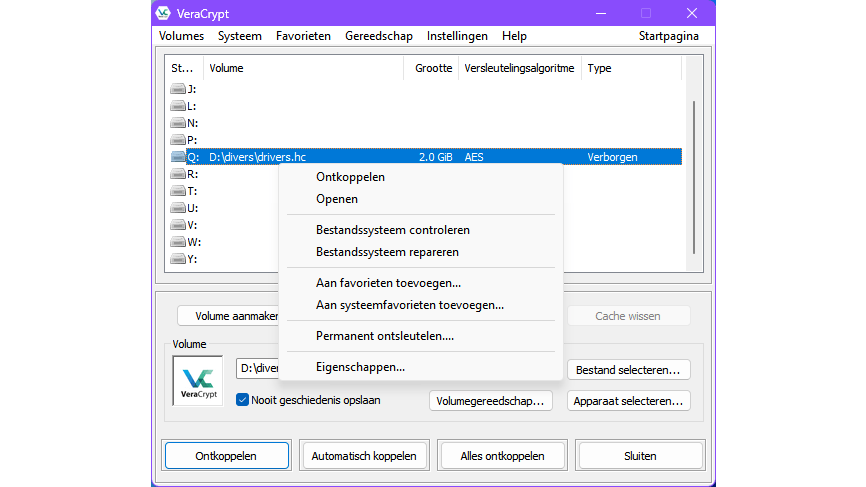Click the drive list vertical scrollbar
This screenshot has width=866, height=487.
694,177
